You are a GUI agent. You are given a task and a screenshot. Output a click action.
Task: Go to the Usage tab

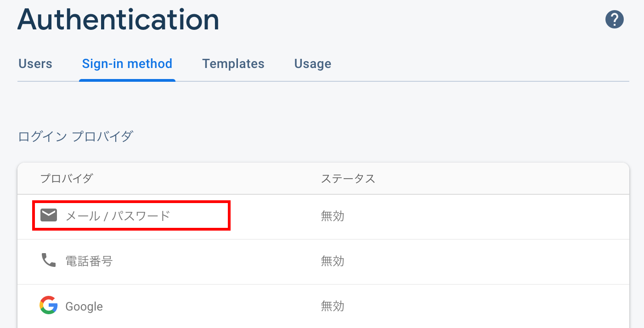click(313, 63)
